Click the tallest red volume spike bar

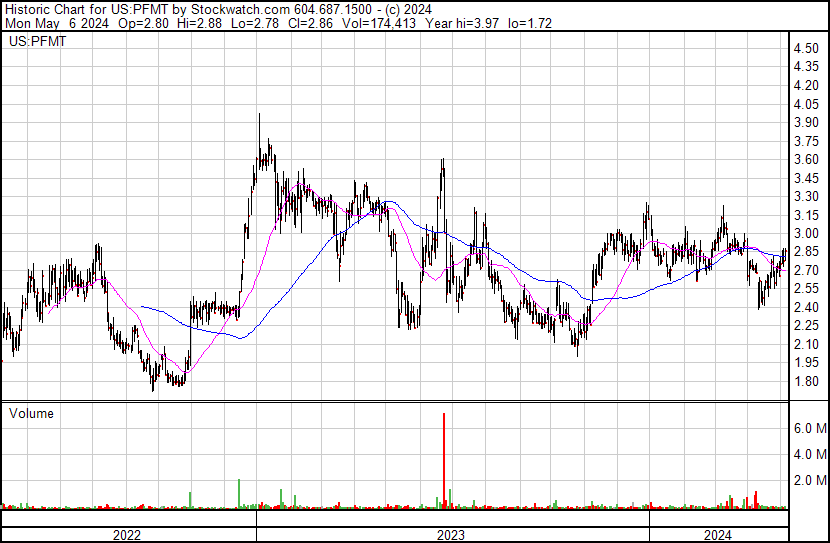[443, 460]
